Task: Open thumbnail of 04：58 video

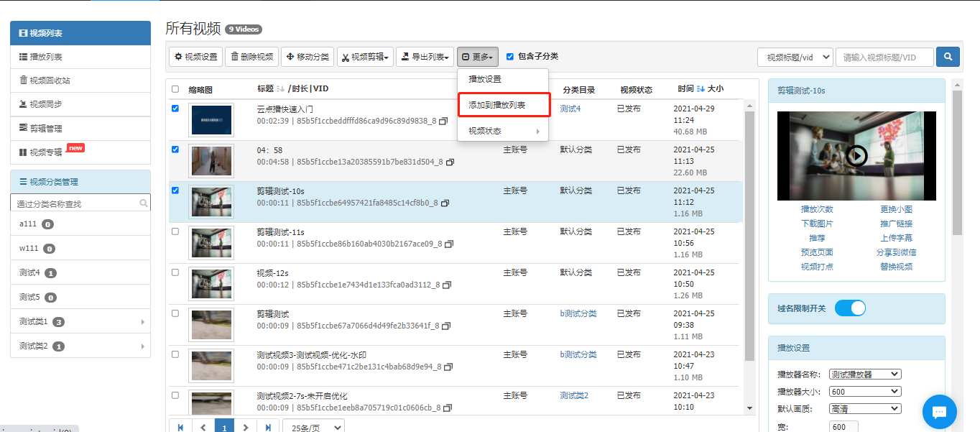Action: point(211,161)
